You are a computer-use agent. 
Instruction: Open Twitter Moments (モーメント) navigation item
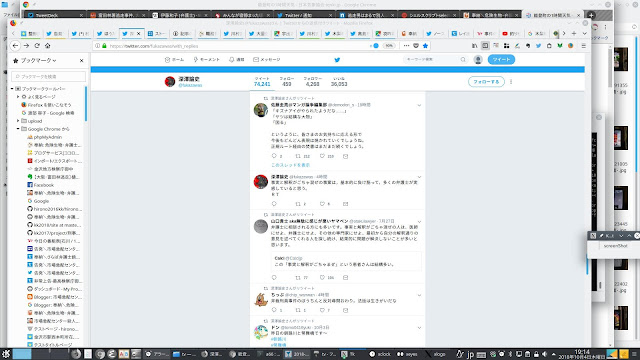pos(207,60)
